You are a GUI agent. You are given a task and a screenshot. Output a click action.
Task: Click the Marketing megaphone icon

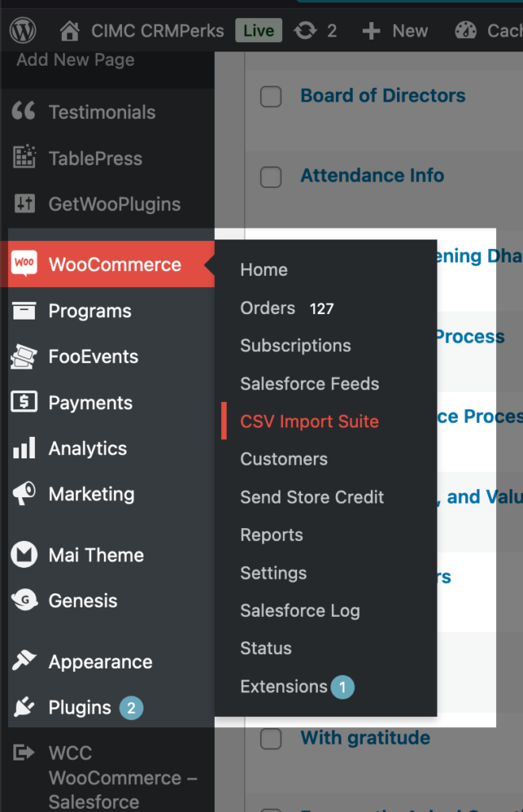24,494
